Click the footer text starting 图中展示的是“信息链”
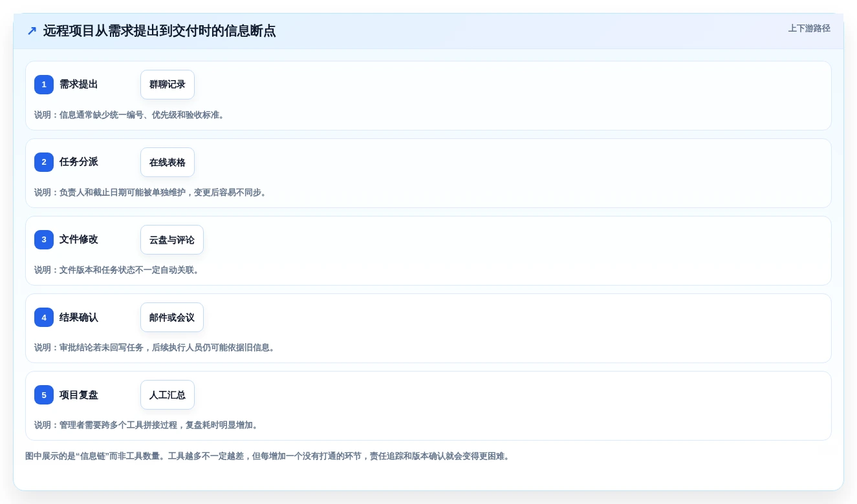This screenshot has height=504, width=857. [x=269, y=456]
